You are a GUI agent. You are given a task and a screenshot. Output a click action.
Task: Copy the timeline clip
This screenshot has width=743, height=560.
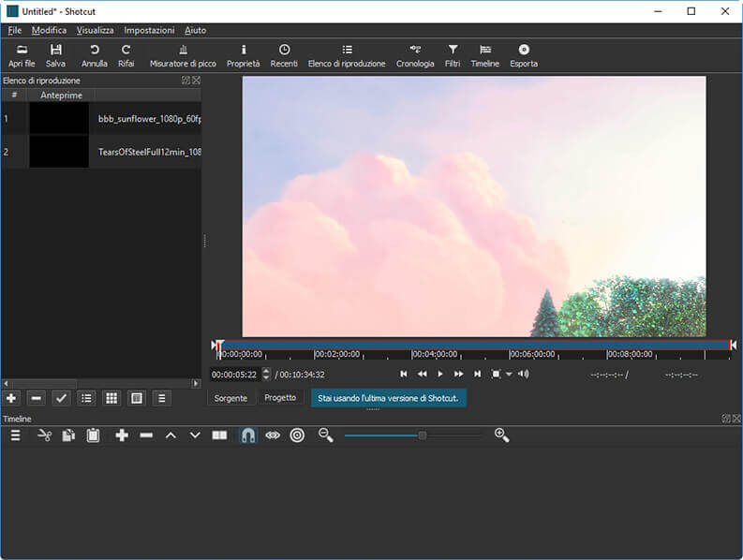click(68, 435)
